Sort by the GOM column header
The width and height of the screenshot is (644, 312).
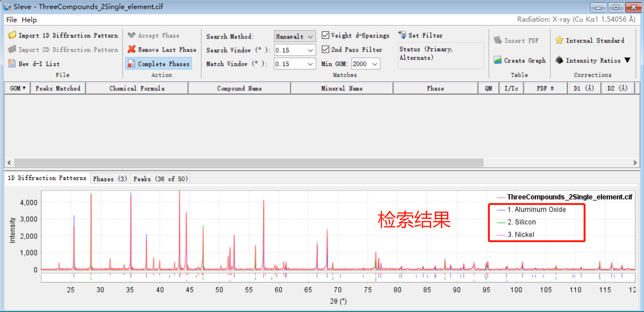tap(17, 88)
